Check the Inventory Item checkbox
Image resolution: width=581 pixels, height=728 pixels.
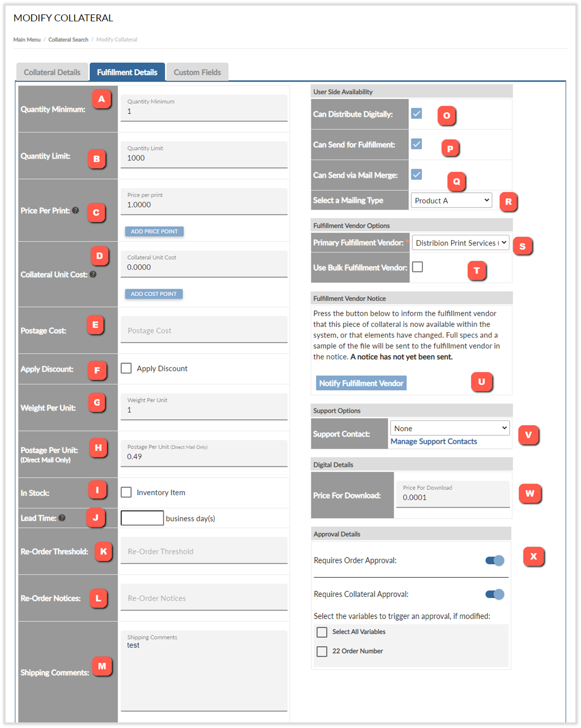pos(126,492)
